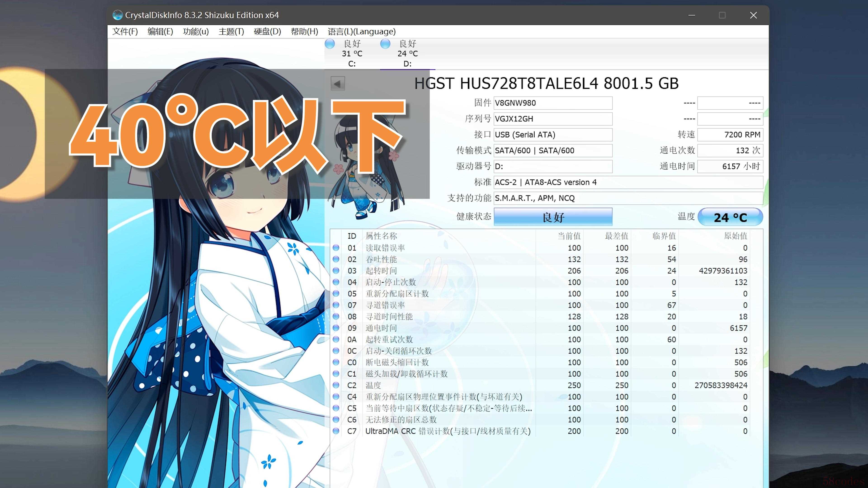Open the 功能(u) menu
This screenshot has height=488, width=868.
click(196, 32)
